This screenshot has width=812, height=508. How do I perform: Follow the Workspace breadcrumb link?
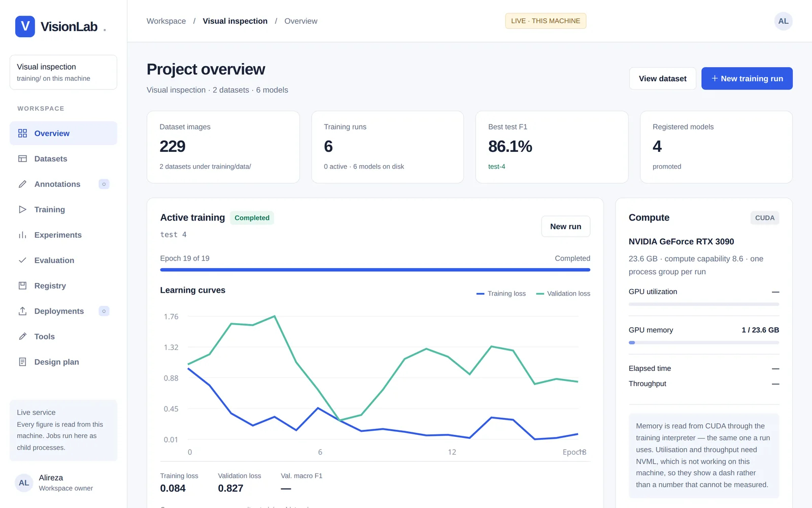pyautogui.click(x=166, y=21)
